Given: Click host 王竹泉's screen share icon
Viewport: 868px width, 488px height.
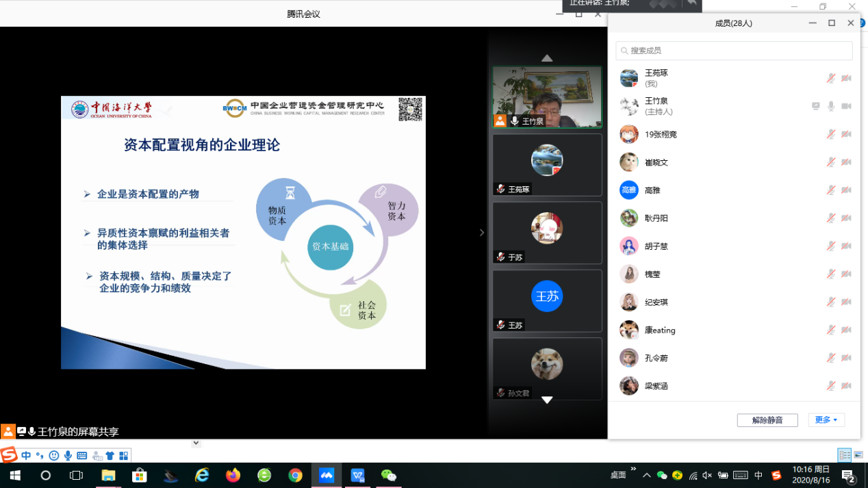Looking at the screenshot, I should tap(815, 106).
